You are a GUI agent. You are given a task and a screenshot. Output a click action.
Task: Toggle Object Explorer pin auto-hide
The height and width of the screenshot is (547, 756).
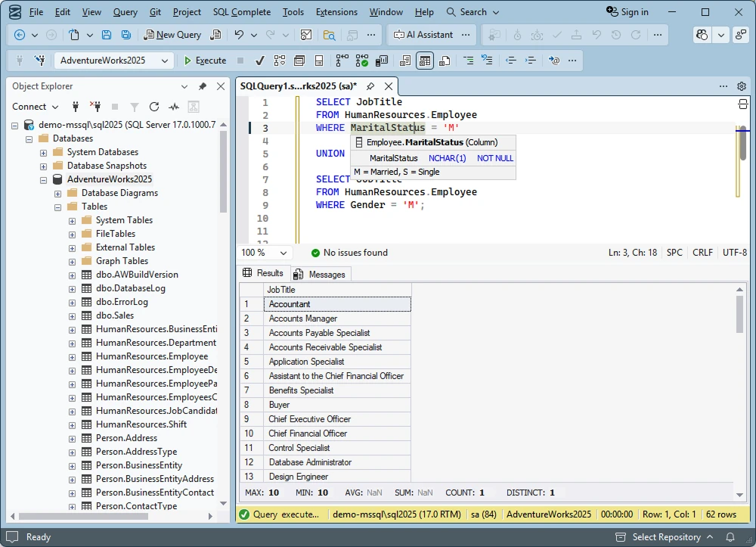(203, 86)
